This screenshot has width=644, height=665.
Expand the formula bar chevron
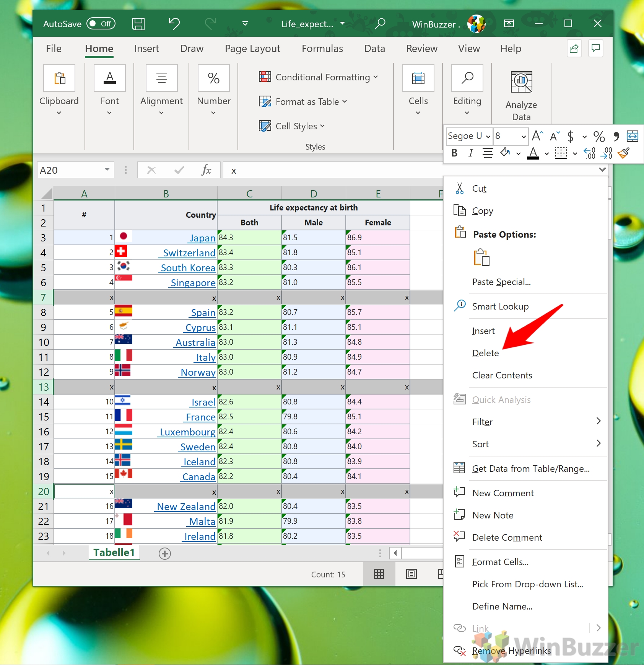click(x=602, y=170)
